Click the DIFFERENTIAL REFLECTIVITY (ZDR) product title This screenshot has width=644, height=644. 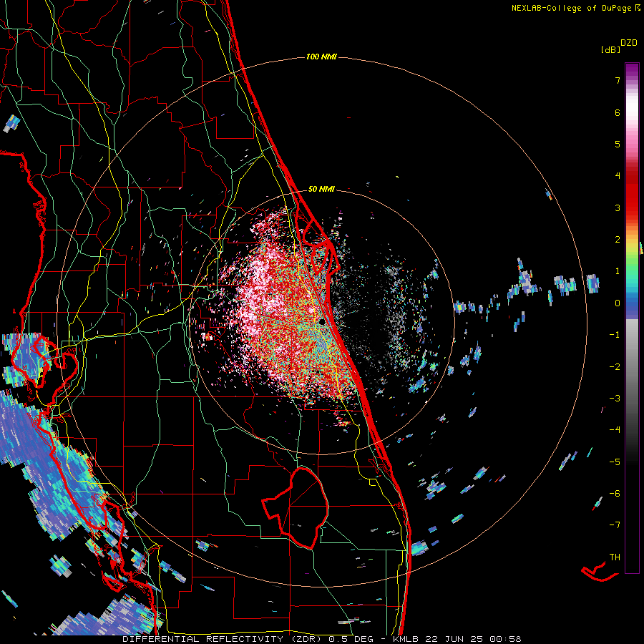coord(223,639)
